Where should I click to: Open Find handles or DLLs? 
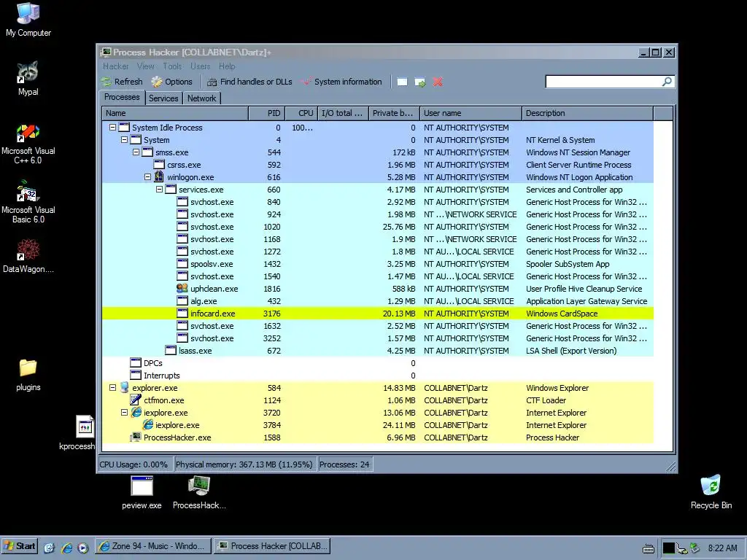(x=249, y=82)
